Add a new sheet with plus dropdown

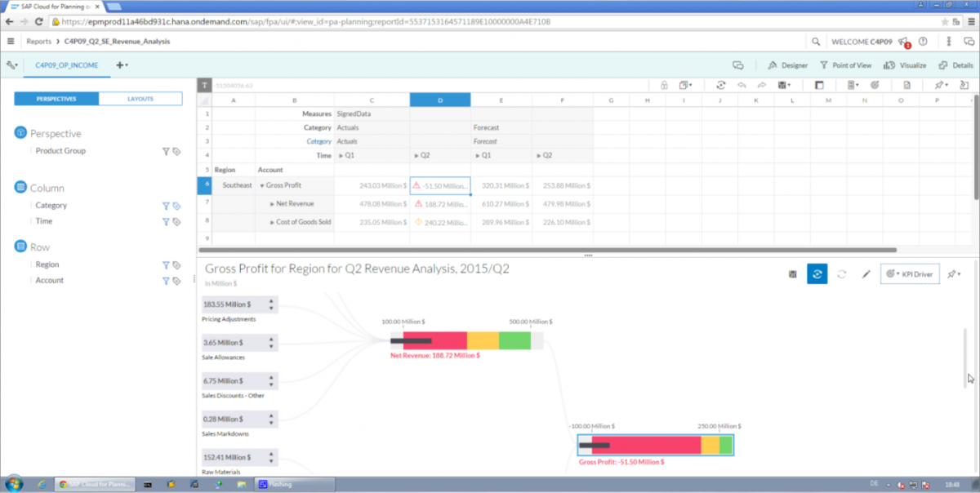point(122,65)
